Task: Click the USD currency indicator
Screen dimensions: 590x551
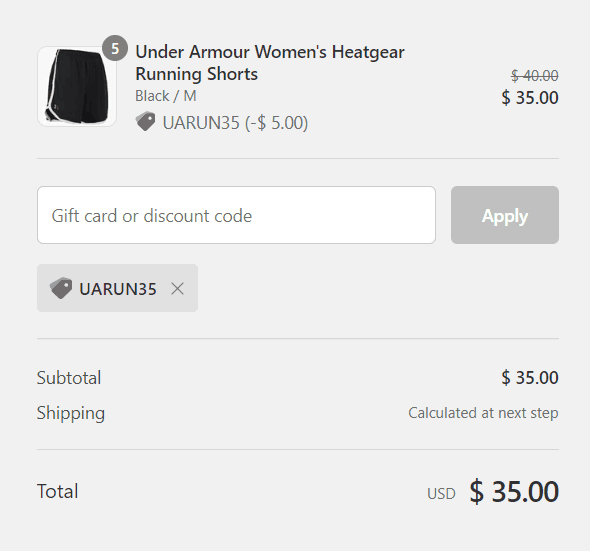Action: (441, 494)
